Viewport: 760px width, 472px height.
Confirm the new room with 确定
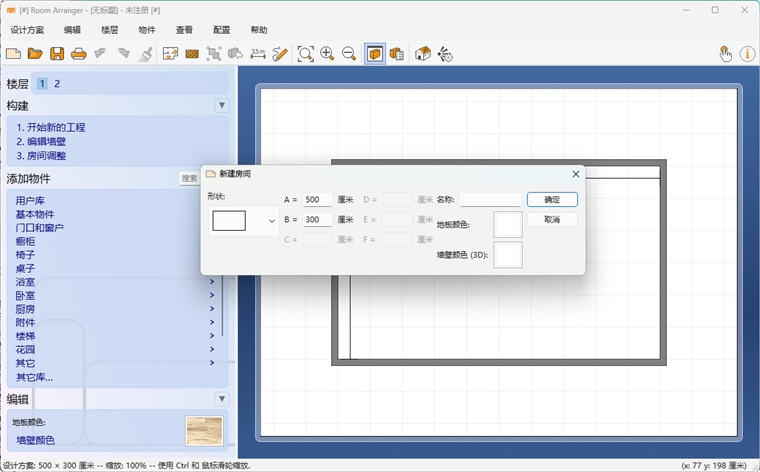(552, 200)
